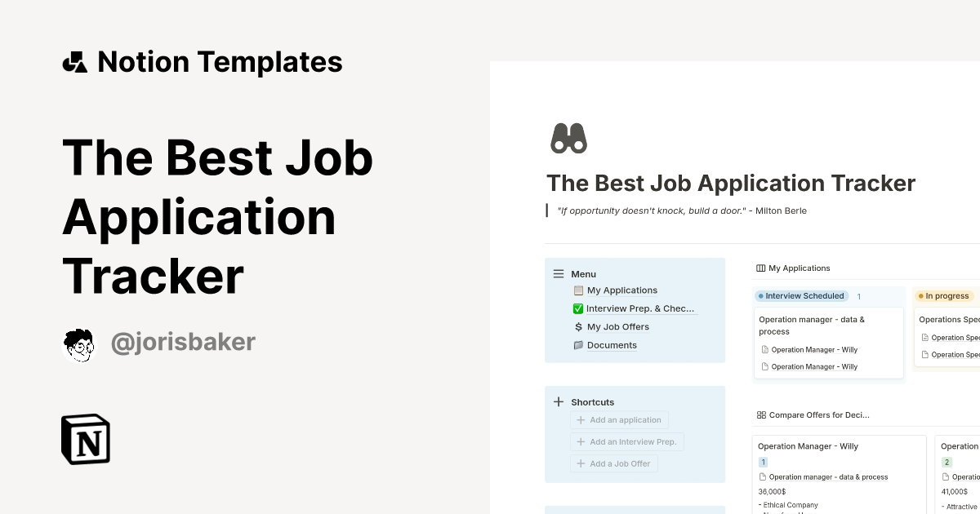Open the Documents menu entry
The height and width of the screenshot is (514, 980).
tap(611, 345)
